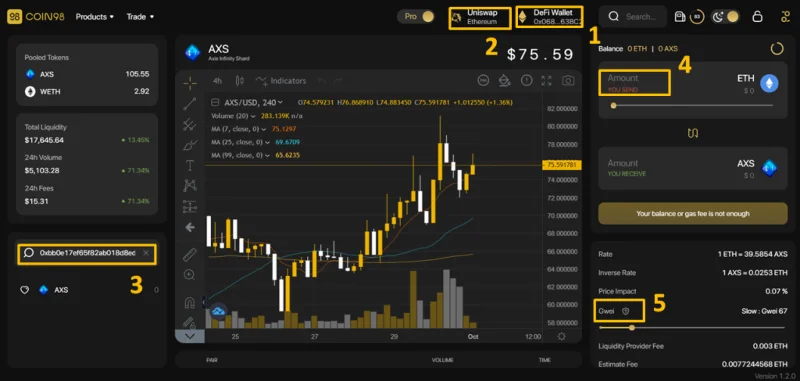This screenshot has width=800, height=381.
Task: Clear the token address search
Action: pyautogui.click(x=146, y=253)
